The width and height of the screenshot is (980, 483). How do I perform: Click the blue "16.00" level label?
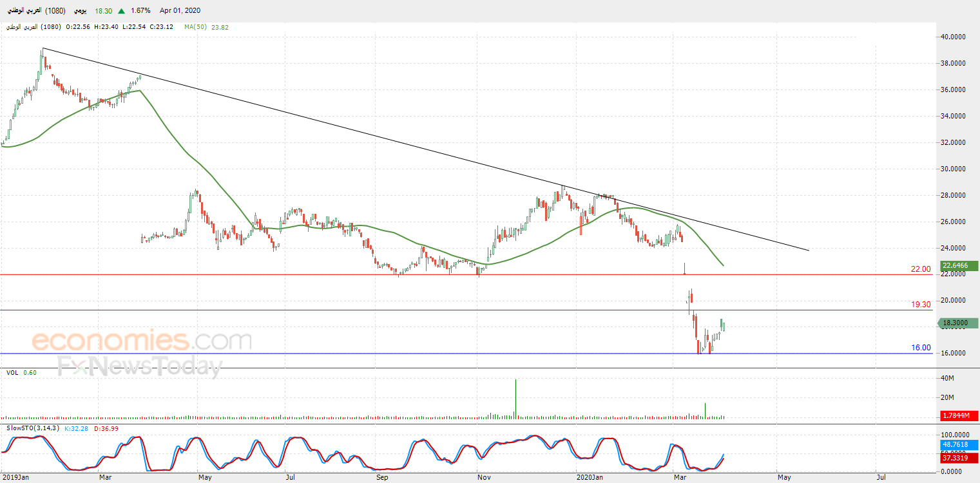coord(921,348)
